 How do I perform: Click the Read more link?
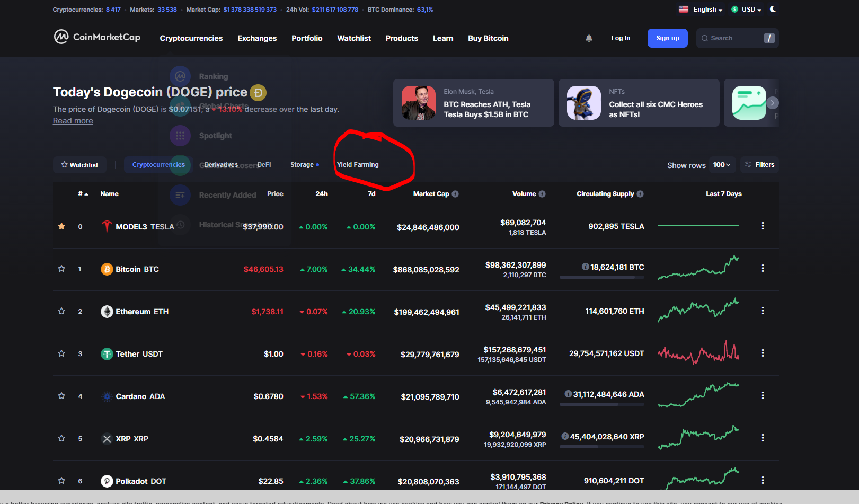click(73, 121)
